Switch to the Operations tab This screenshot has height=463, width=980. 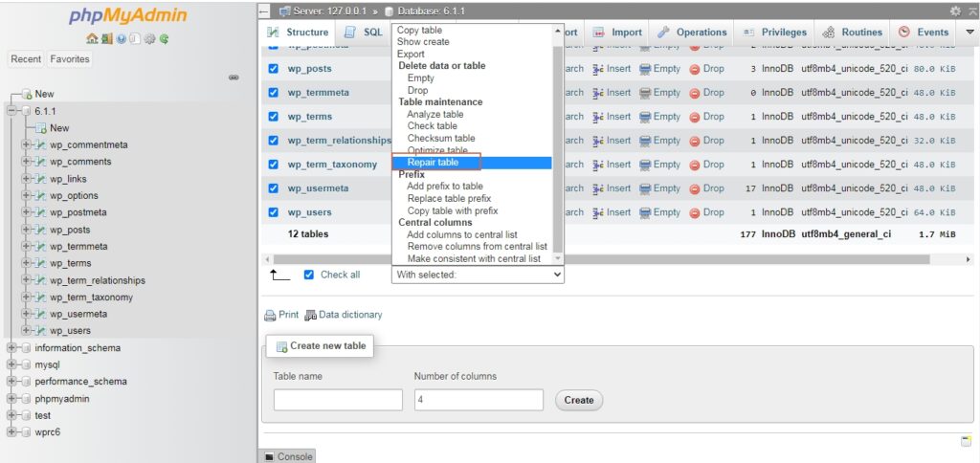[693, 33]
